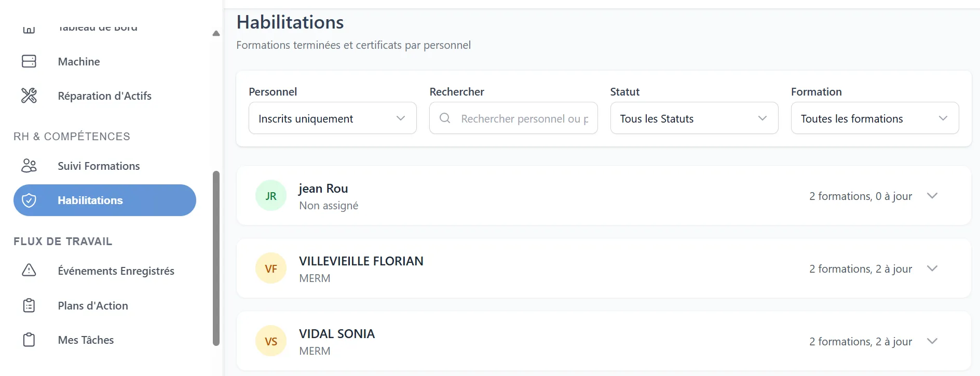980x376 pixels.
Task: Click the magnifier icon in search field
Action: tap(445, 118)
